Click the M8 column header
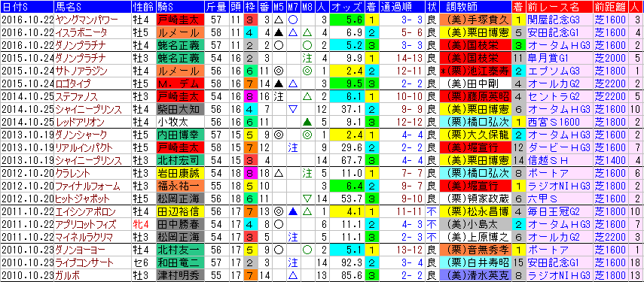Image resolution: width=644 pixels, height=282 pixels. point(307,7)
